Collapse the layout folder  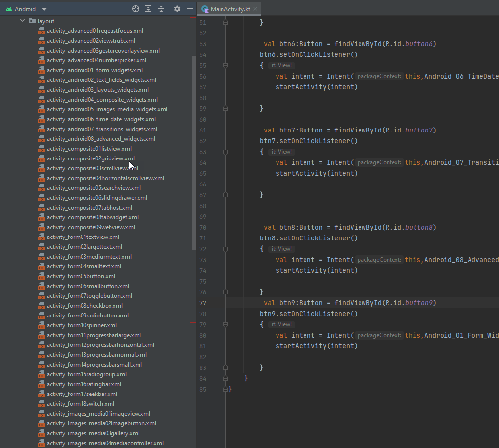point(22,21)
